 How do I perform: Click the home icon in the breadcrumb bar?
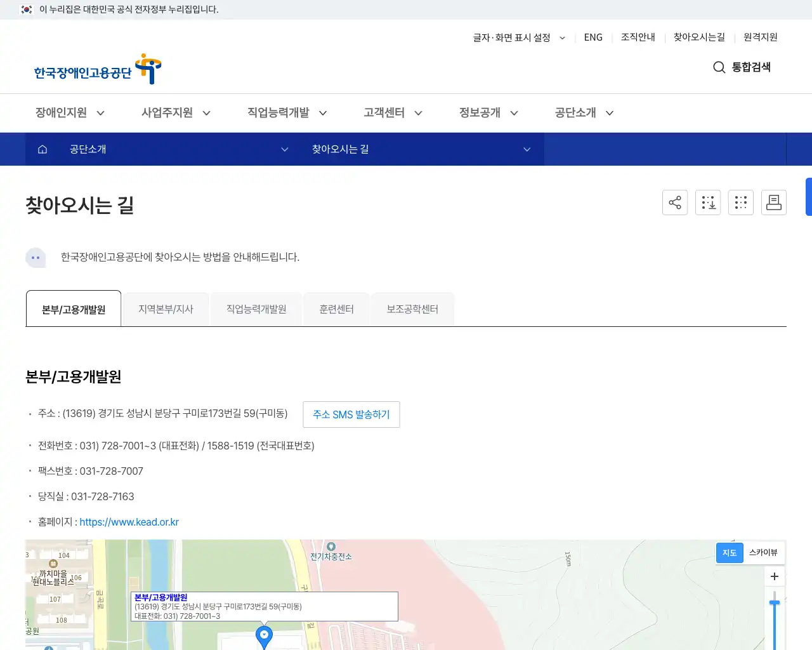pos(42,149)
